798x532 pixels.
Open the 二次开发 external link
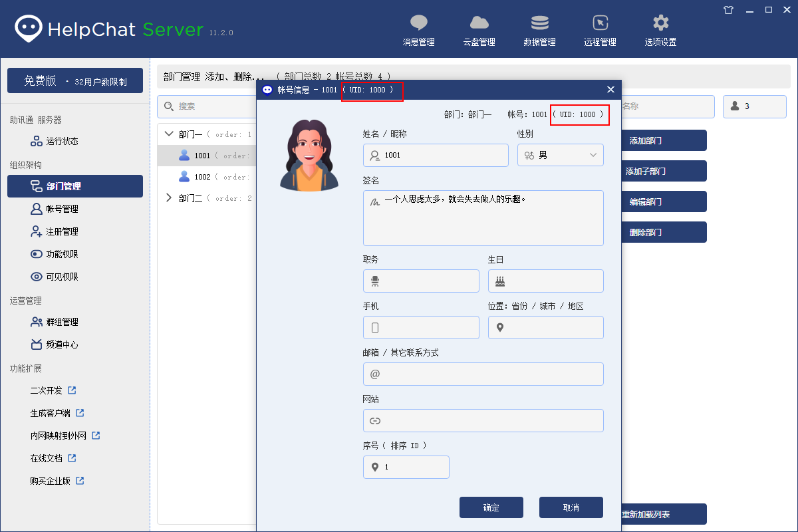(53, 390)
